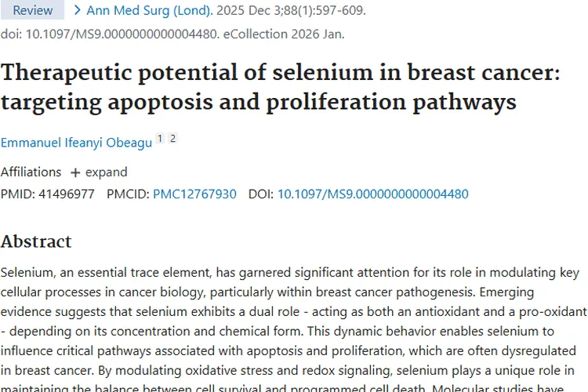Click the Abstract section heading
This screenshot has width=588, height=392.
click(x=36, y=241)
